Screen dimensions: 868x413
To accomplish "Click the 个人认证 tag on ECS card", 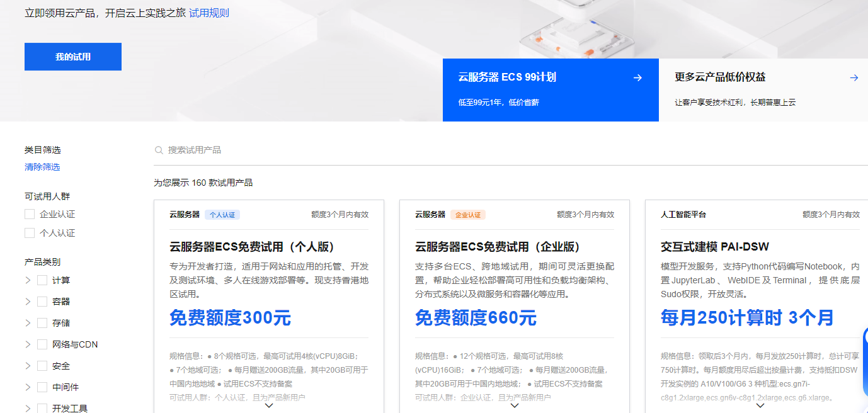I will click(222, 214).
